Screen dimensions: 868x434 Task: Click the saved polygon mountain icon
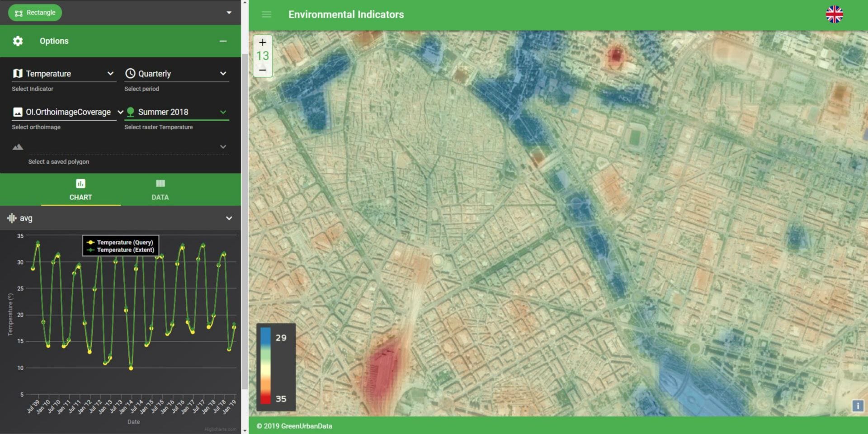coord(18,147)
